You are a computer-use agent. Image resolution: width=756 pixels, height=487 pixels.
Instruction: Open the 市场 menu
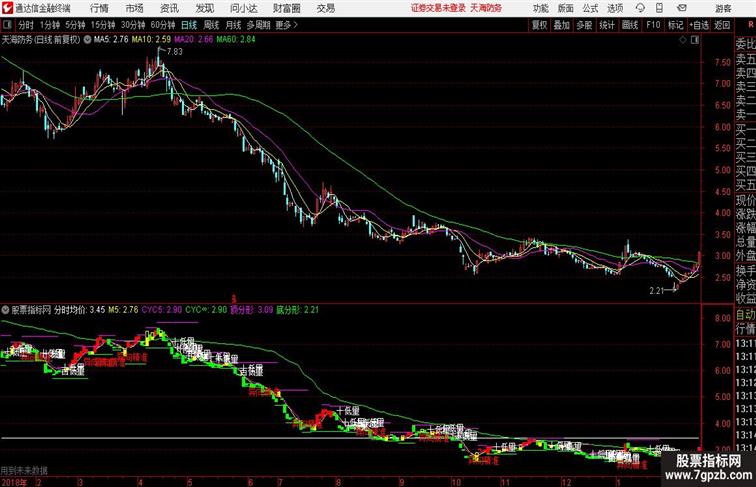[134, 8]
